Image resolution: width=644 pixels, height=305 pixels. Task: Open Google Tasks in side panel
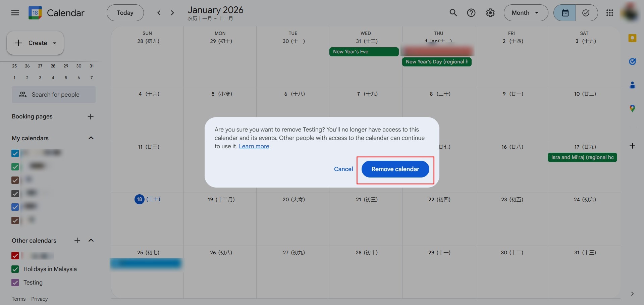(x=632, y=62)
